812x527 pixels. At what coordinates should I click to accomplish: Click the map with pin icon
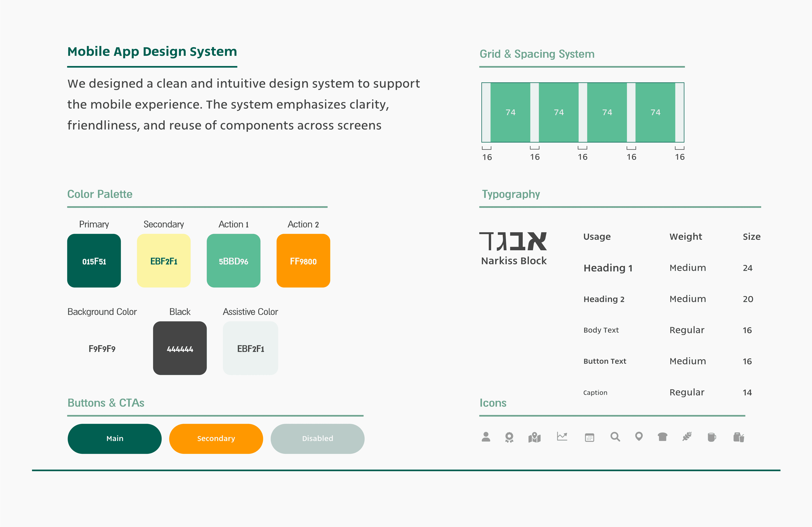point(534,437)
